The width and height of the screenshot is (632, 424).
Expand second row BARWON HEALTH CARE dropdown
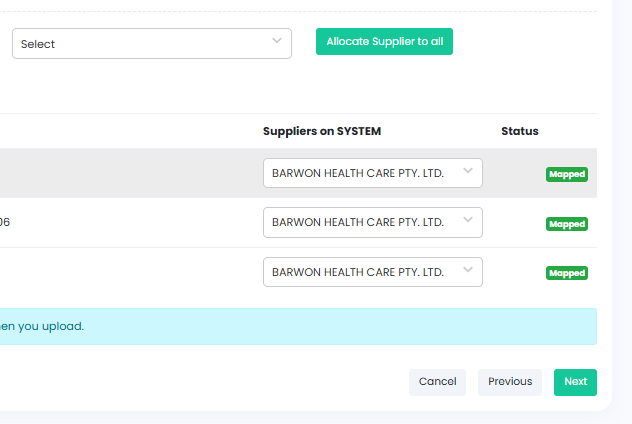point(372,222)
